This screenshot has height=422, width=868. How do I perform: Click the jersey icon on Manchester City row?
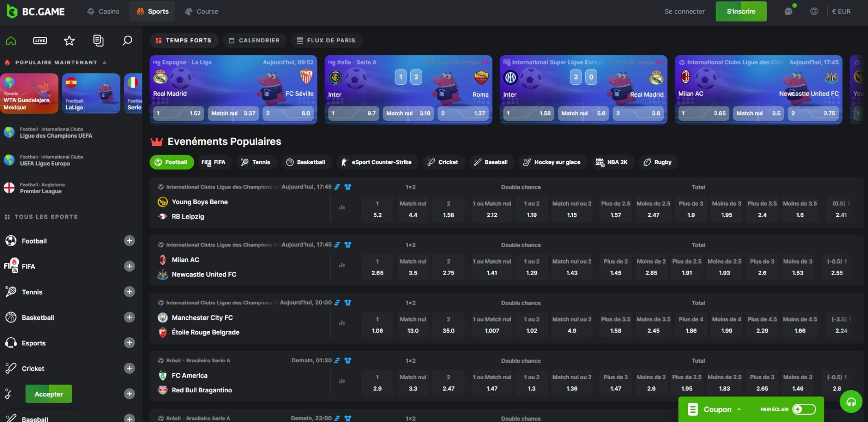[348, 303]
